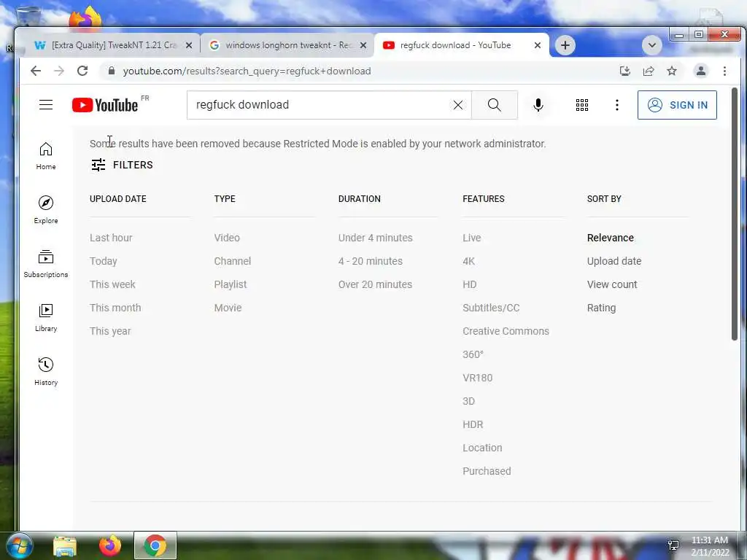
Task: Filter by Last hour upload date
Action: (111, 238)
